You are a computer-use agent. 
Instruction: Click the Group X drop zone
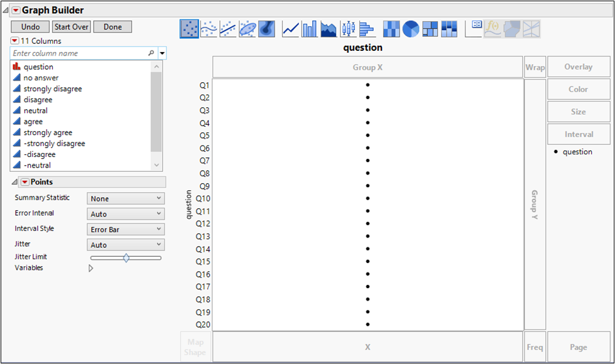pos(367,67)
